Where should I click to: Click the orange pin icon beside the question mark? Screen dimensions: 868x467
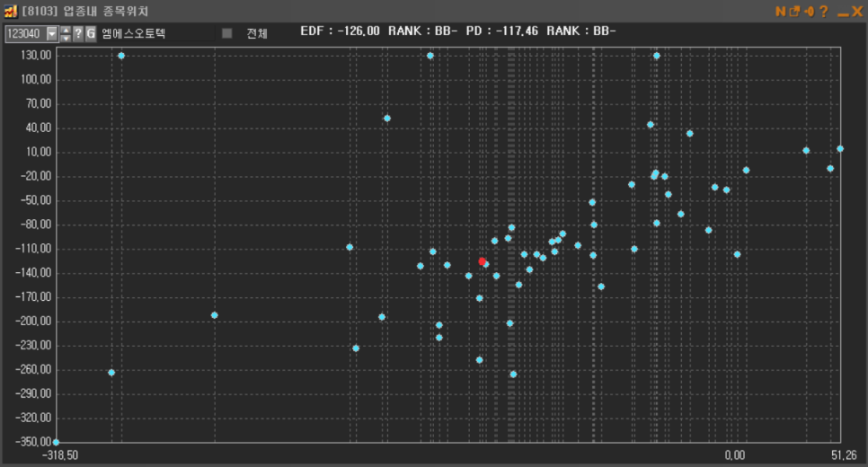tap(809, 11)
